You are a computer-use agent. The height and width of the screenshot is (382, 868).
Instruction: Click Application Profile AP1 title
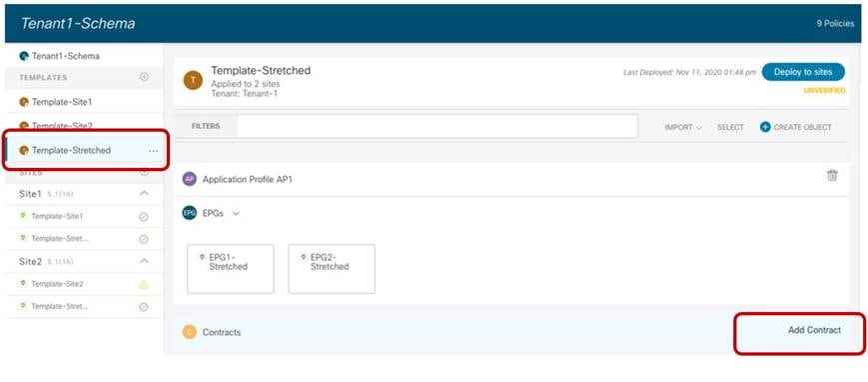(x=248, y=180)
